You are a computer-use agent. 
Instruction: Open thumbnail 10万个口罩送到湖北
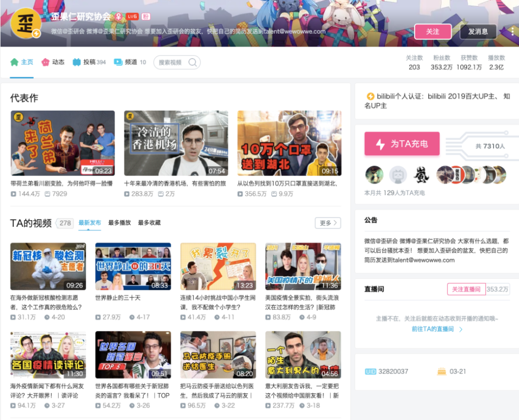click(289, 143)
